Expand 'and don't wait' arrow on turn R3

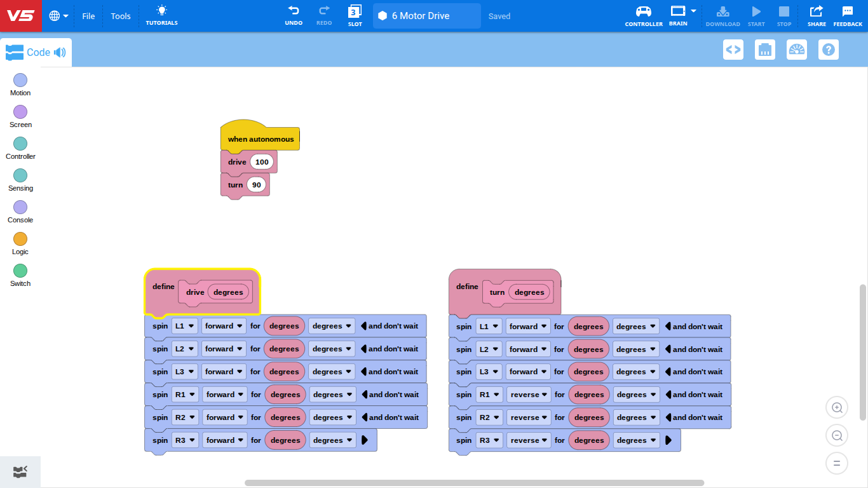pyautogui.click(x=668, y=440)
